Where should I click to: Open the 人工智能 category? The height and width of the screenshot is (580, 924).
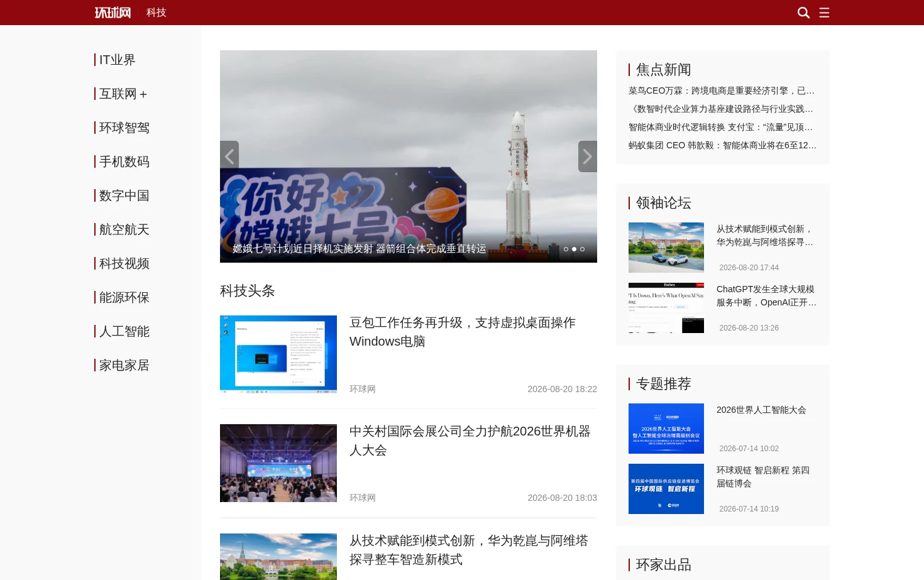(x=124, y=331)
